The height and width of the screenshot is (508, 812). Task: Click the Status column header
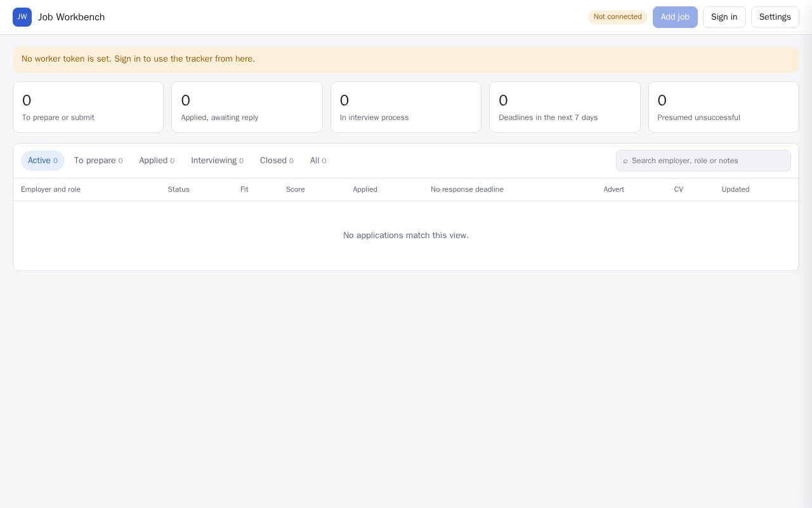[179, 189]
